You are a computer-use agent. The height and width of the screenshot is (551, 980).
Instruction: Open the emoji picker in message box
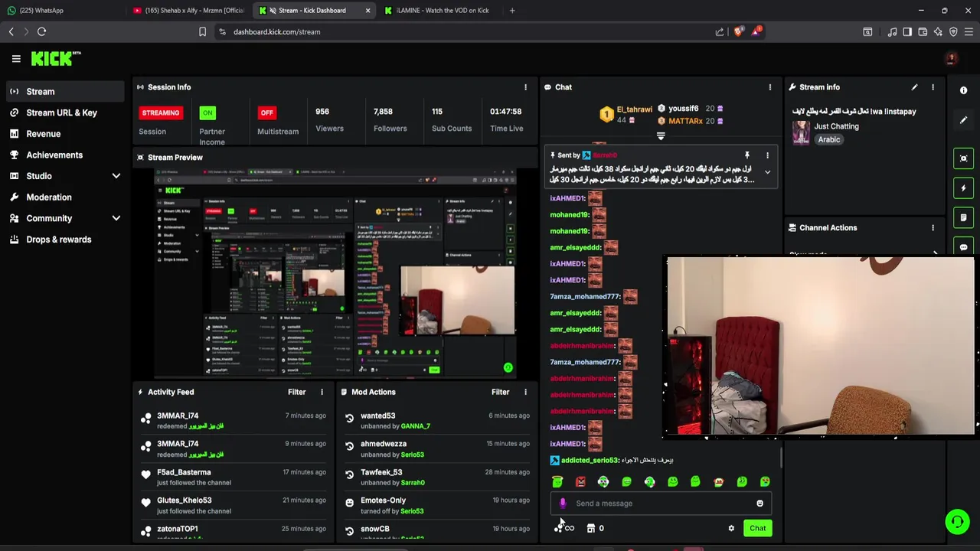[x=759, y=504]
